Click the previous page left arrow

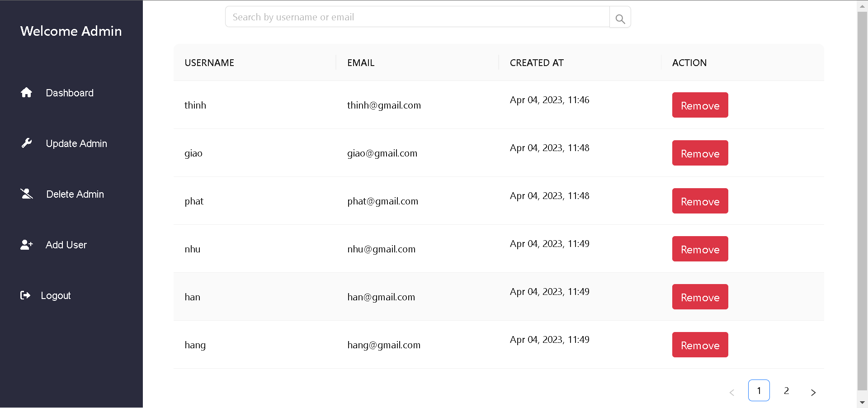coord(731,393)
